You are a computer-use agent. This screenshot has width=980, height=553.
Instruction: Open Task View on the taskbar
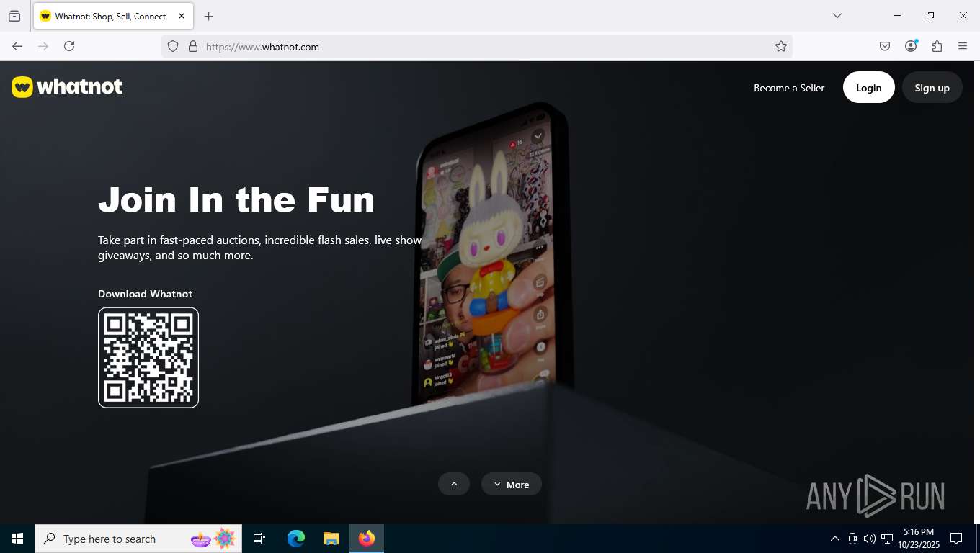[259, 539]
